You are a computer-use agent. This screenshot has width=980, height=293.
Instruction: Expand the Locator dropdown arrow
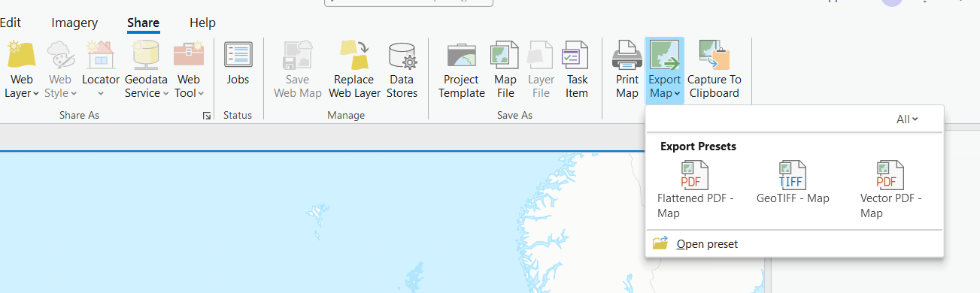(x=101, y=94)
